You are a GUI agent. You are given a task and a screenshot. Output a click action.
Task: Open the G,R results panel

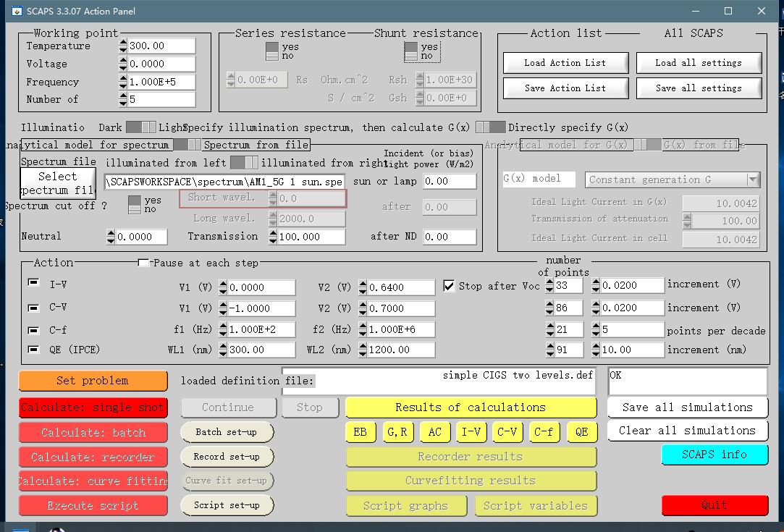pyautogui.click(x=397, y=432)
